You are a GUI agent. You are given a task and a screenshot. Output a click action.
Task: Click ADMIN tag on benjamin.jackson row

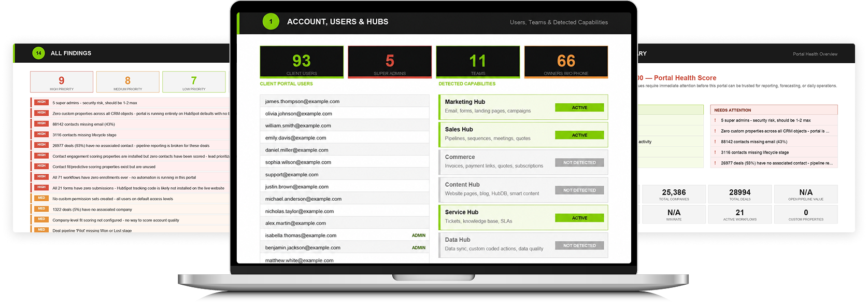point(419,247)
